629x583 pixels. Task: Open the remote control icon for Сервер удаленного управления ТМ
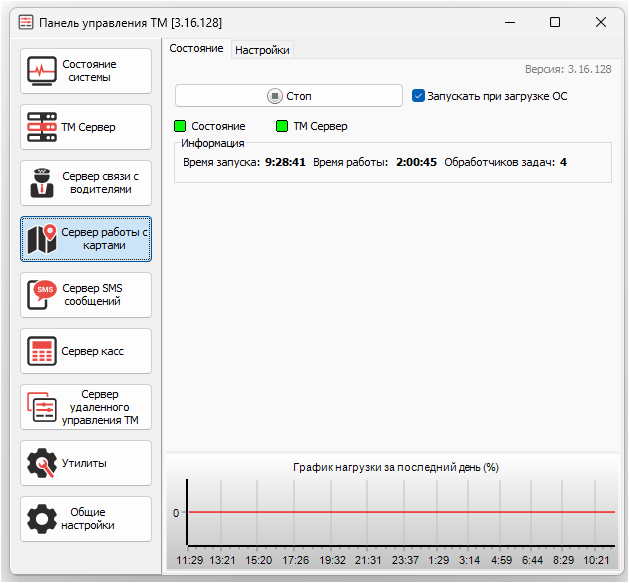(42, 407)
